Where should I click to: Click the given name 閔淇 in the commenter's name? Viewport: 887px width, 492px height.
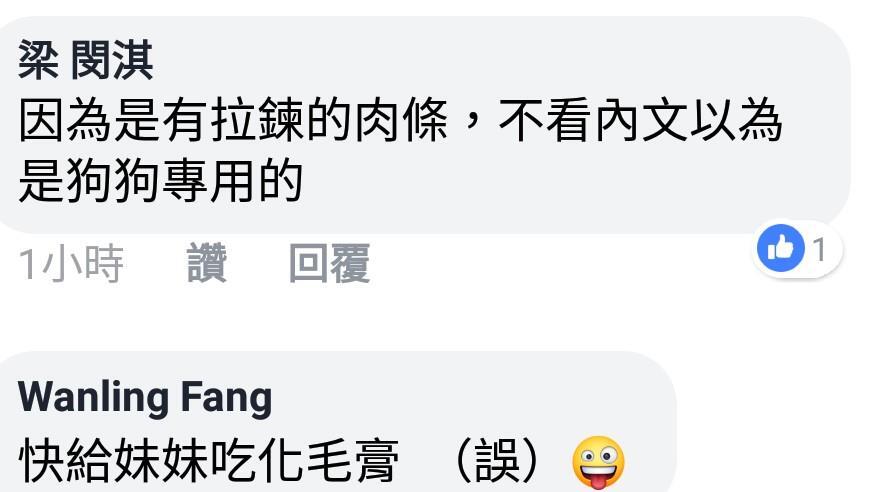112,60
